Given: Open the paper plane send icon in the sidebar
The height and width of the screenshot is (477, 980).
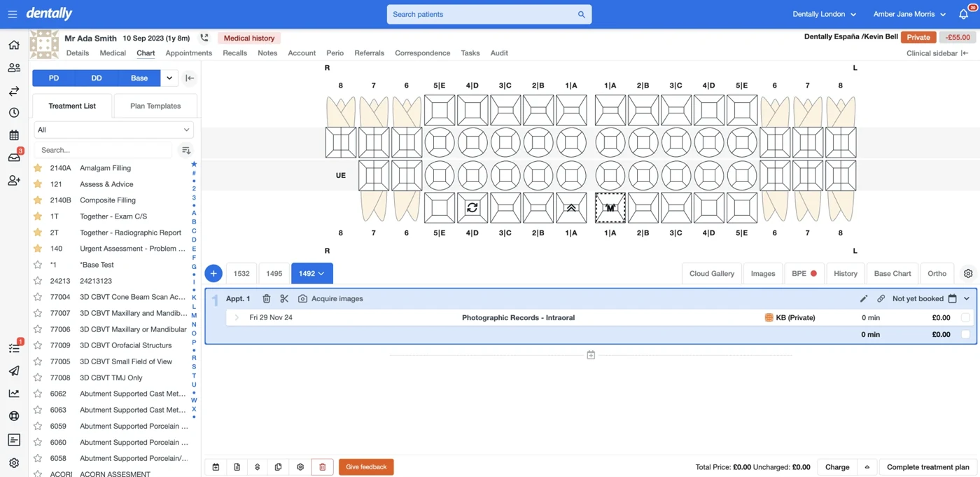Looking at the screenshot, I should [14, 371].
